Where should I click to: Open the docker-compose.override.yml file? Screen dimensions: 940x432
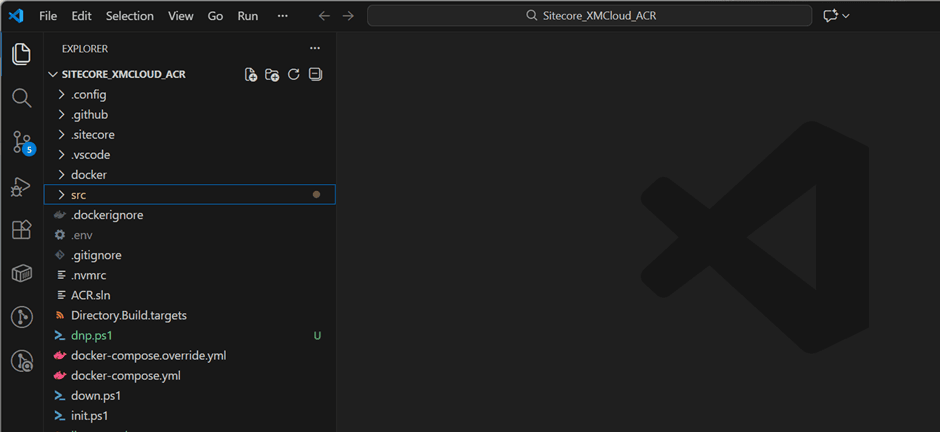pyautogui.click(x=148, y=355)
